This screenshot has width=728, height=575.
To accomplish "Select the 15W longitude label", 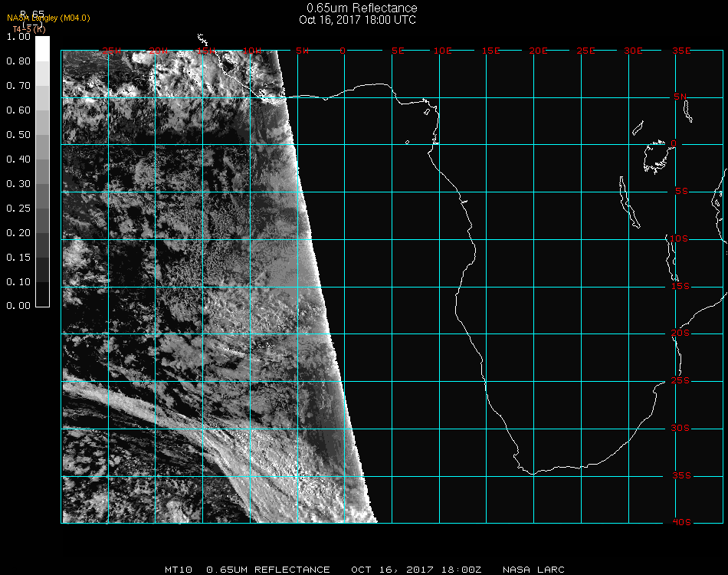I will click(x=206, y=51).
